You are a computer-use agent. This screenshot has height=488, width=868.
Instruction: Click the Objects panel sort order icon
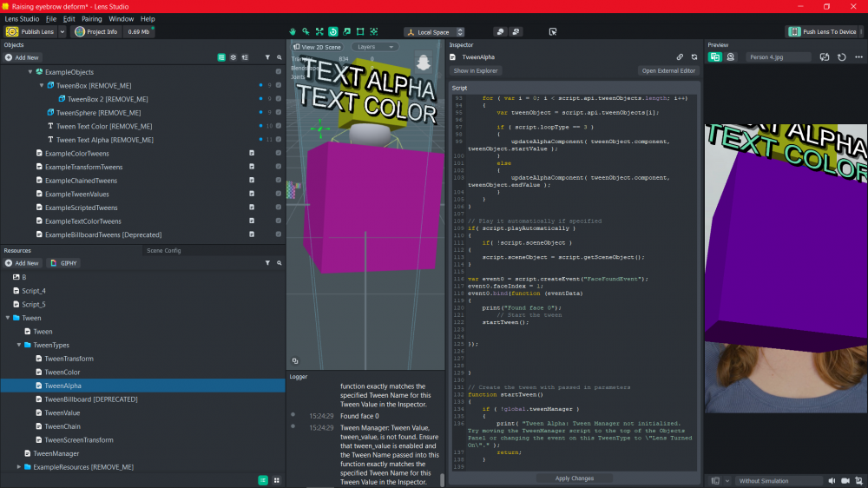245,57
